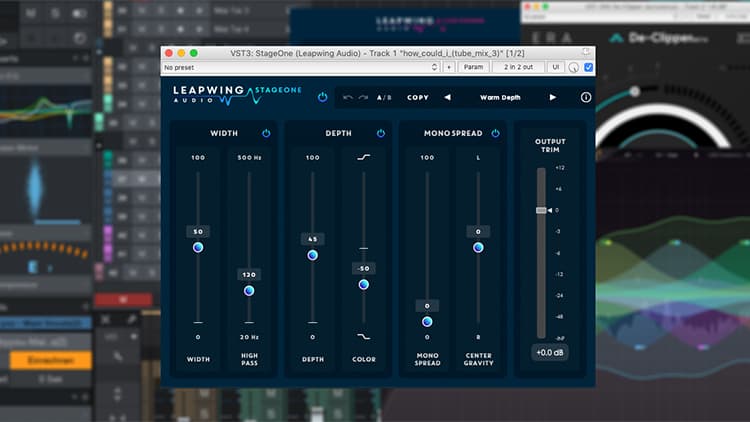Click the Depth slider handle
This screenshot has height=422, width=750.
pos(312,255)
